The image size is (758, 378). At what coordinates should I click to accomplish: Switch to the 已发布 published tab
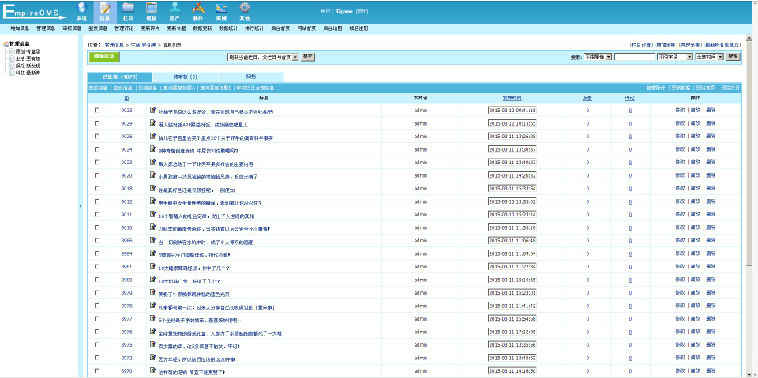119,77
